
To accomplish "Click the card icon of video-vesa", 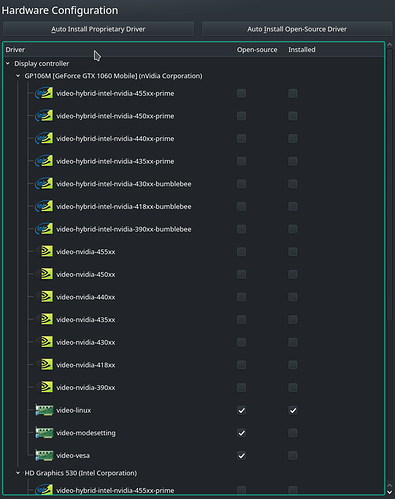I will 44,456.
